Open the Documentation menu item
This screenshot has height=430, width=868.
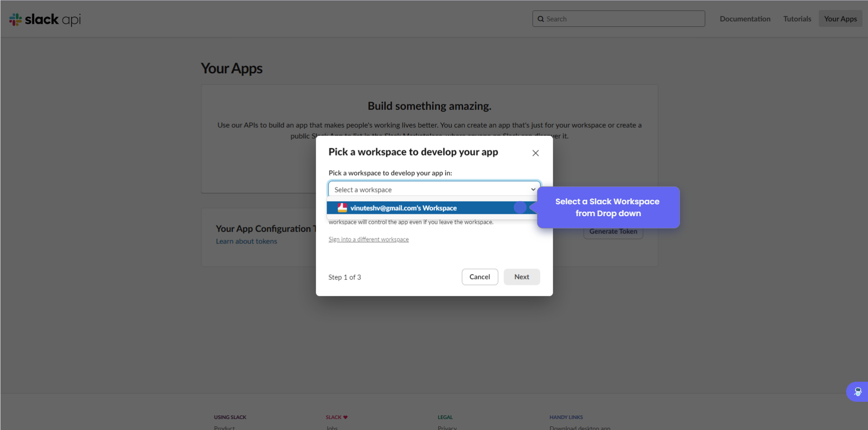(745, 19)
